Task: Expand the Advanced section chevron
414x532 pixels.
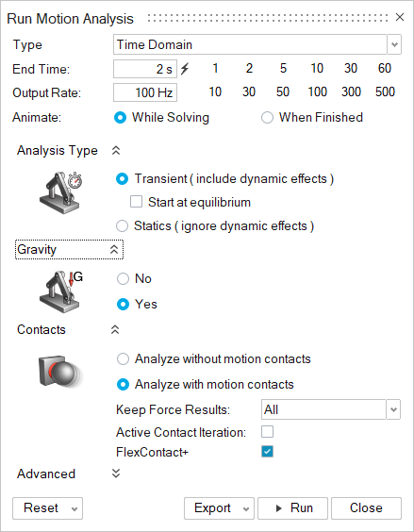Action: pos(116,474)
